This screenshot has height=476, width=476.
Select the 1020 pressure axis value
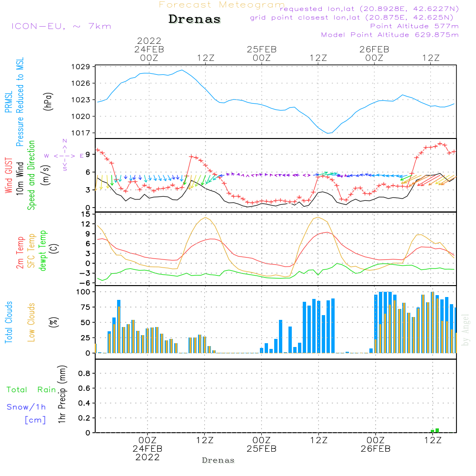[x=80, y=116]
